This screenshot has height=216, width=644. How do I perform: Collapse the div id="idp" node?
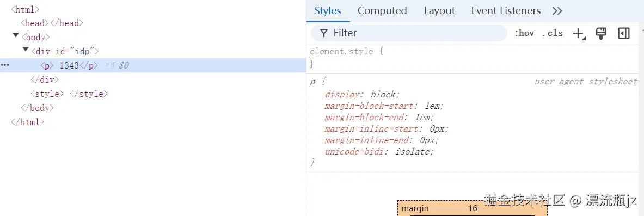(x=26, y=50)
